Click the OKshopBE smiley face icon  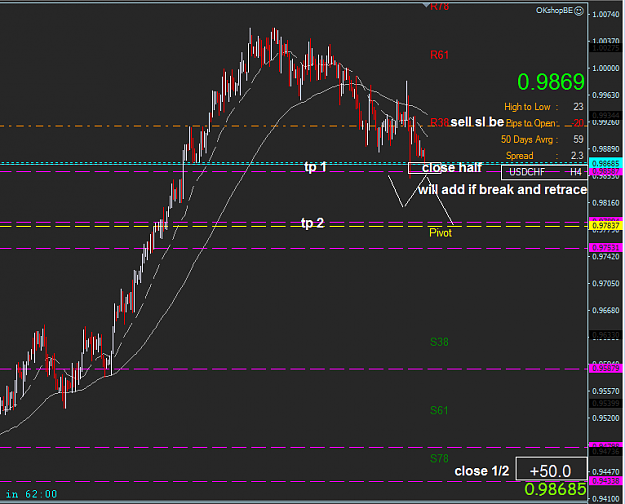coord(579,11)
